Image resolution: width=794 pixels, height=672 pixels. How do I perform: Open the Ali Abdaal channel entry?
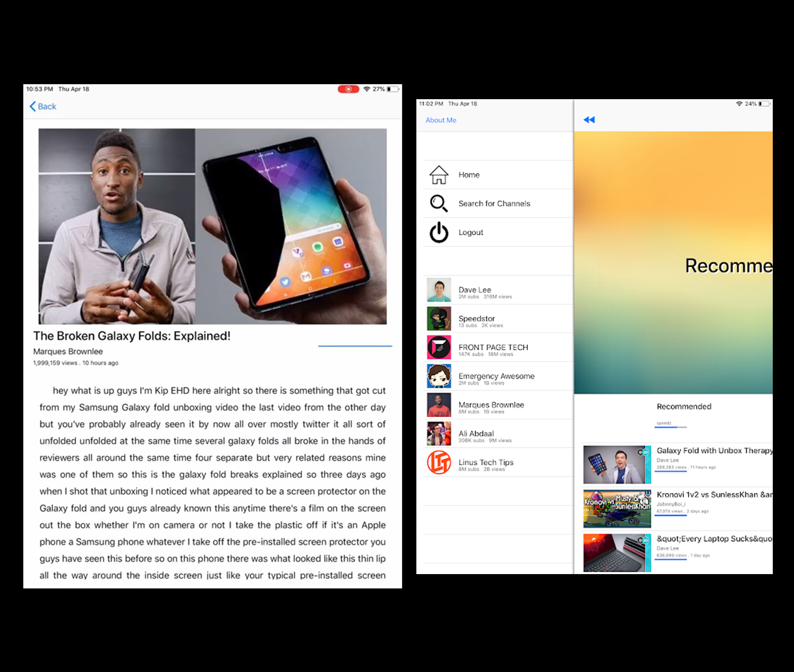pos(498,433)
